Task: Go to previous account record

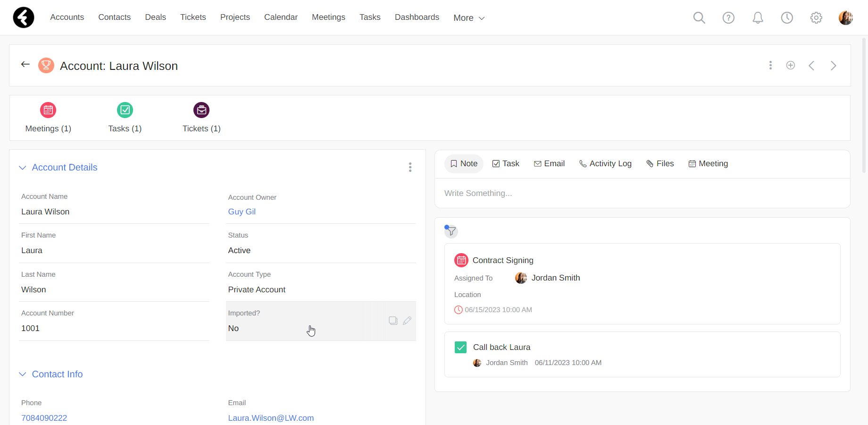Action: click(x=811, y=66)
